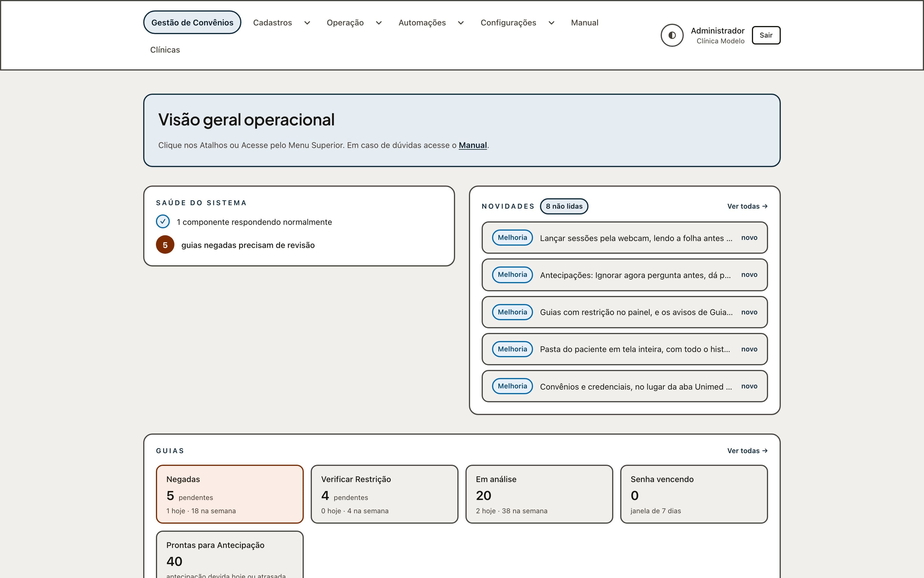This screenshot has width=924, height=578.
Task: Click the 8 não lidas badge
Action: point(564,206)
